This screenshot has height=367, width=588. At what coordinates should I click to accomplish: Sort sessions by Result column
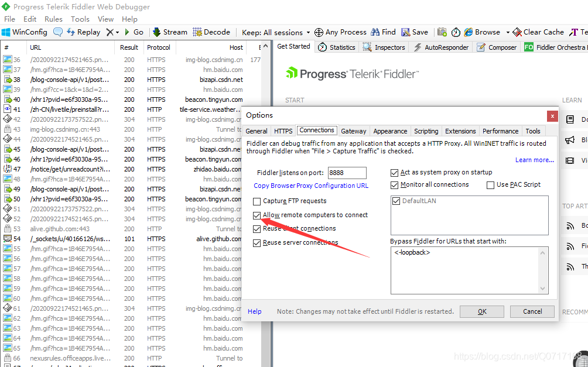(129, 47)
